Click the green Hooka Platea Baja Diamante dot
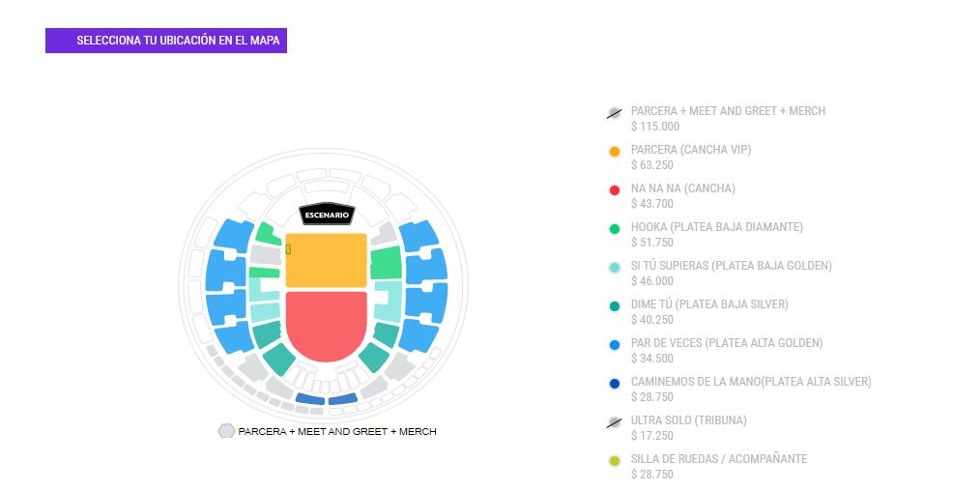 pyautogui.click(x=615, y=229)
